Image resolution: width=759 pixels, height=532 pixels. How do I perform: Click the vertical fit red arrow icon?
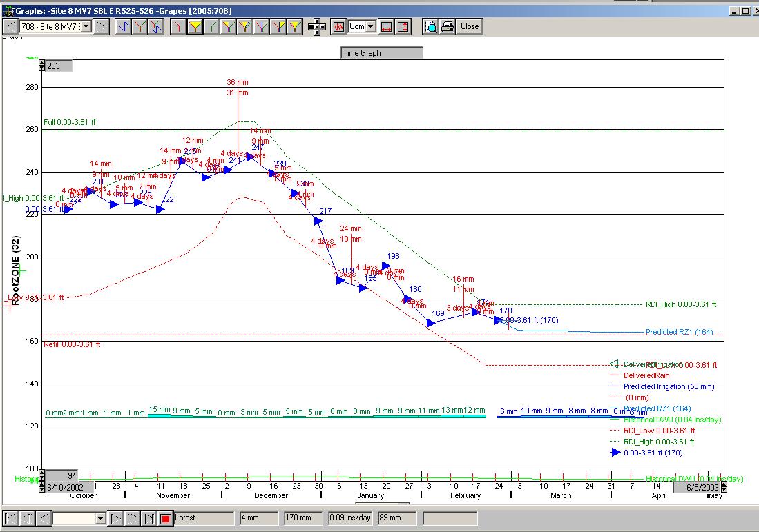[x=403, y=26]
